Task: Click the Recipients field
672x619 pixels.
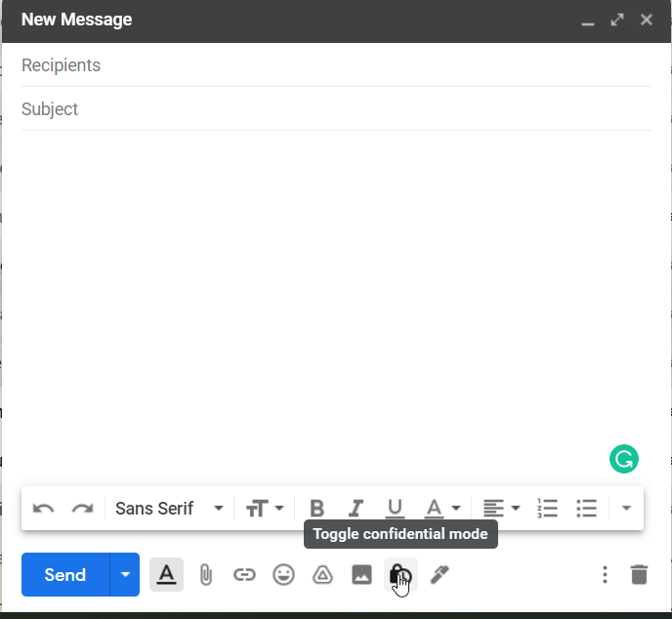Action: click(x=336, y=65)
